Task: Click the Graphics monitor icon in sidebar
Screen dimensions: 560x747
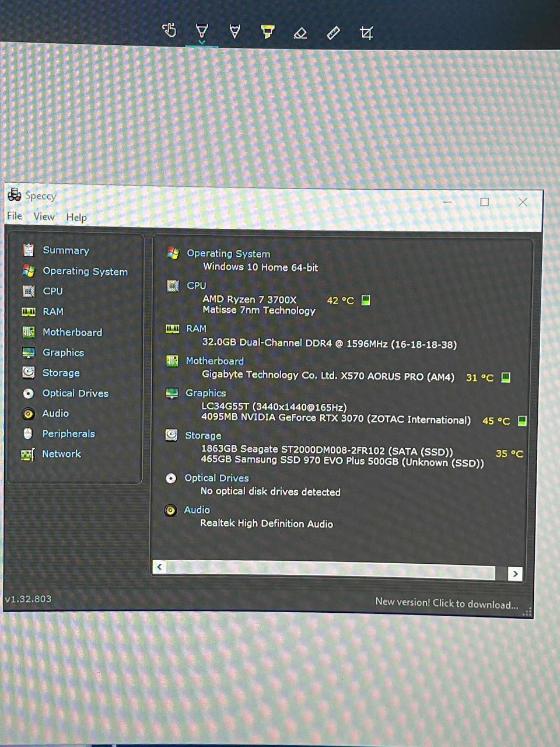Action: click(x=28, y=352)
